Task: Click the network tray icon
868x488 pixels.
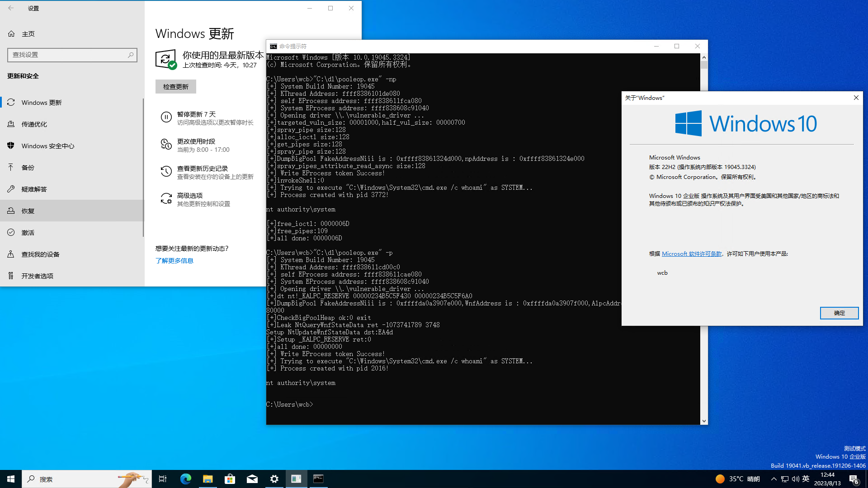Action: [x=785, y=479]
